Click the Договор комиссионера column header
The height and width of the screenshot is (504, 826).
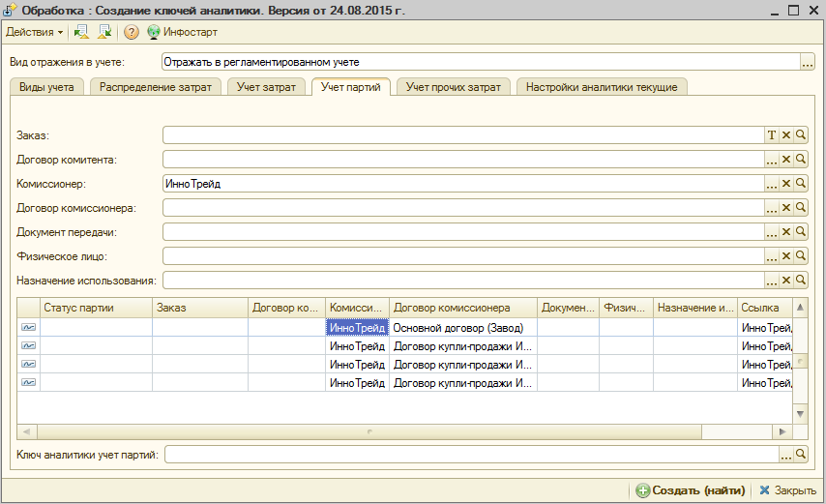pyautogui.click(x=463, y=308)
